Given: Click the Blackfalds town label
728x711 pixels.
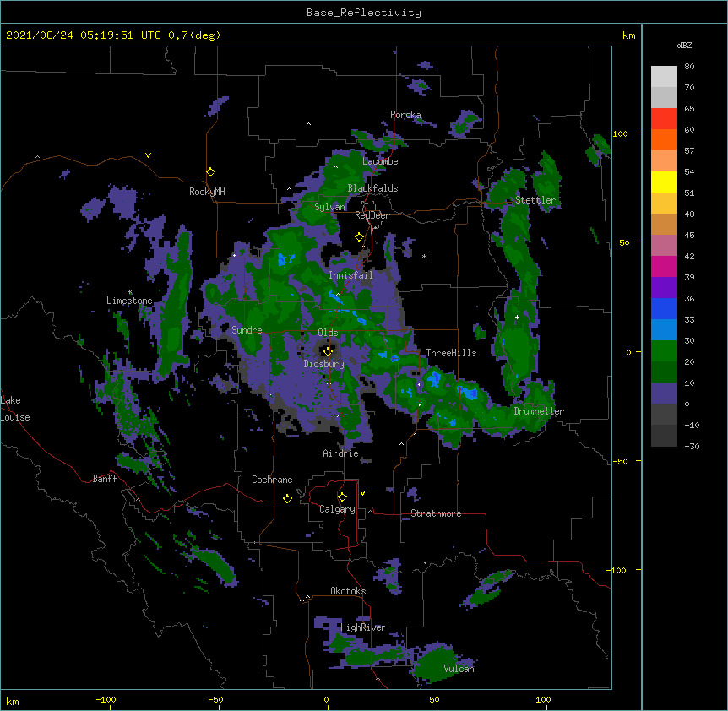Looking at the screenshot, I should pos(372,188).
